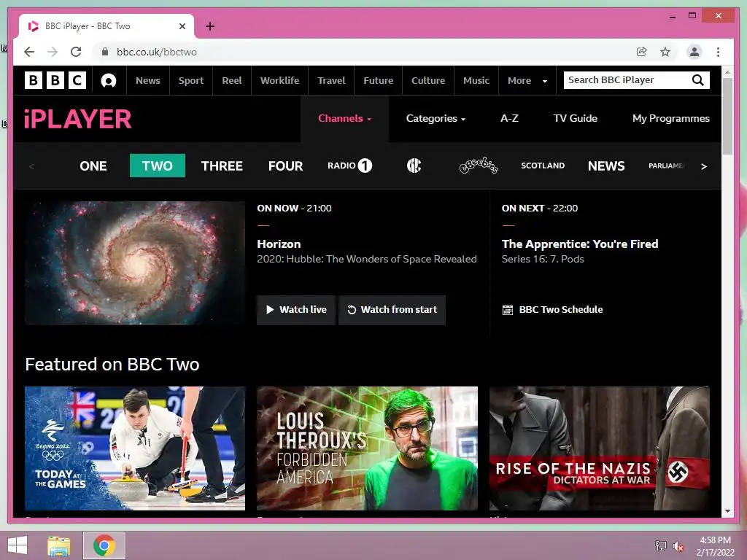Open the Reel link in BBC header
Viewport: 747px width, 560px height.
point(231,80)
